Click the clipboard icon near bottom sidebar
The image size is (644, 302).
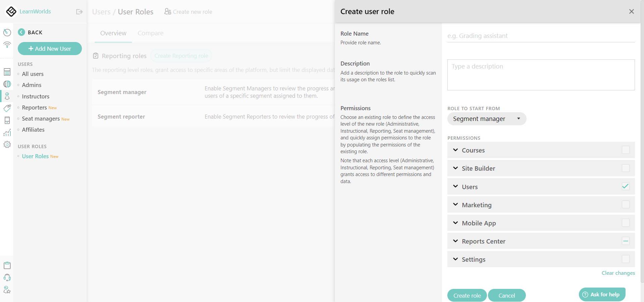[x=7, y=265]
